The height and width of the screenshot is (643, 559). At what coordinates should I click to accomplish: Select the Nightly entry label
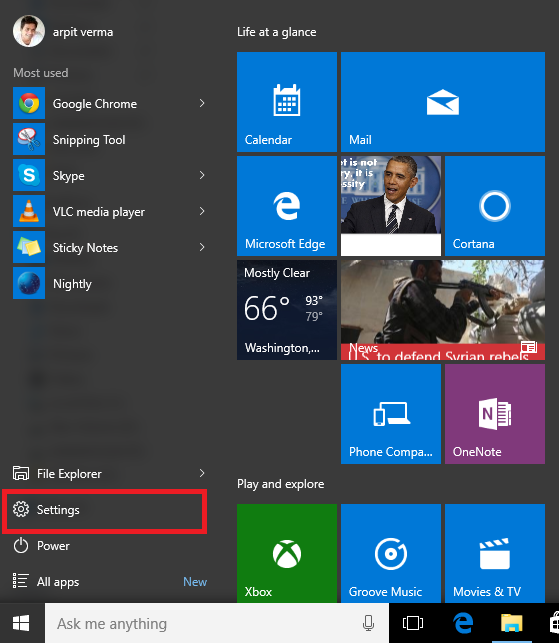(72, 284)
